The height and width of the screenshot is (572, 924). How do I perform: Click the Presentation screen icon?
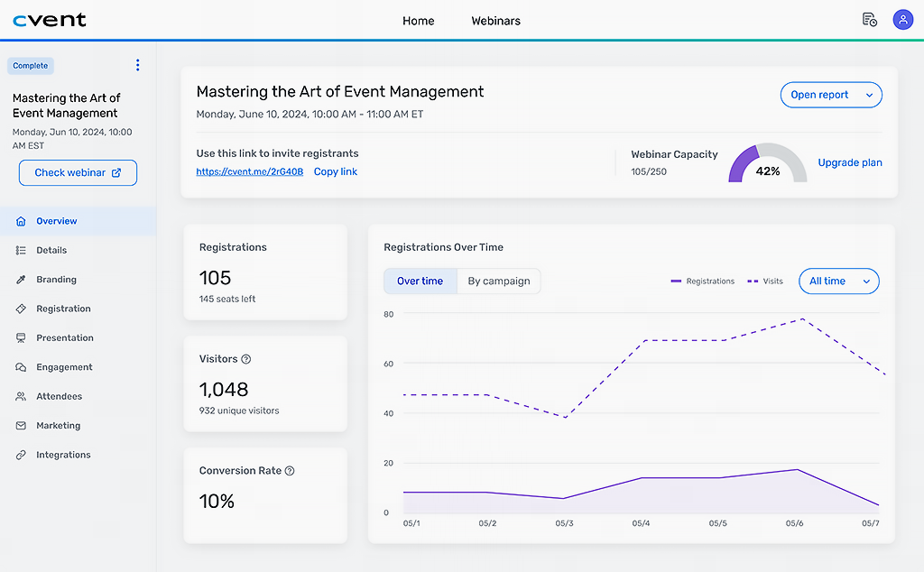click(21, 337)
